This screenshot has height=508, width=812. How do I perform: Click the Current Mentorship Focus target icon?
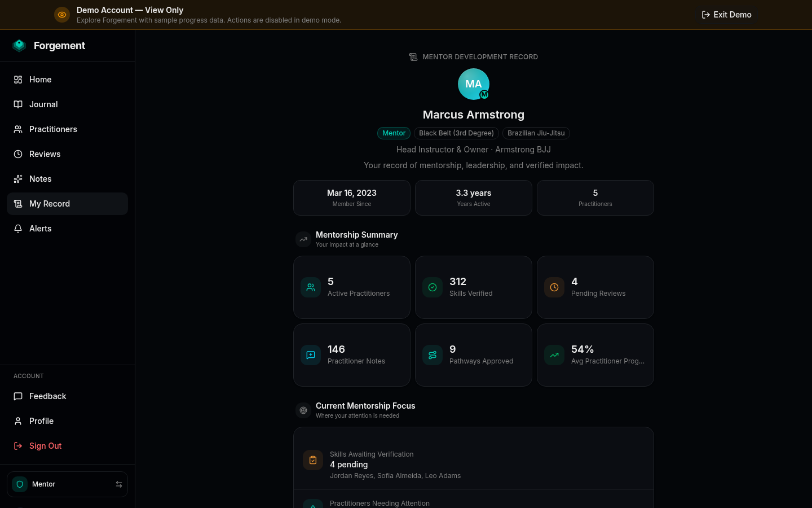[303, 410]
